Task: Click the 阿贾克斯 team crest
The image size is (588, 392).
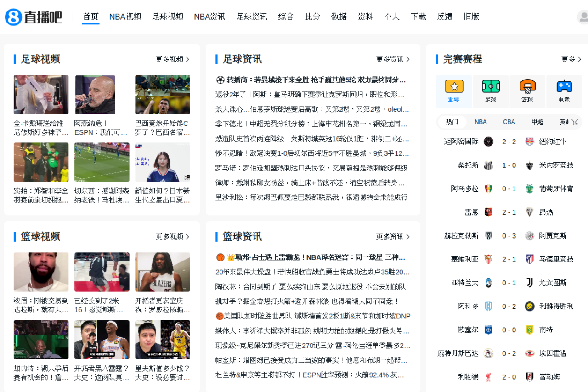Action: coord(530,236)
